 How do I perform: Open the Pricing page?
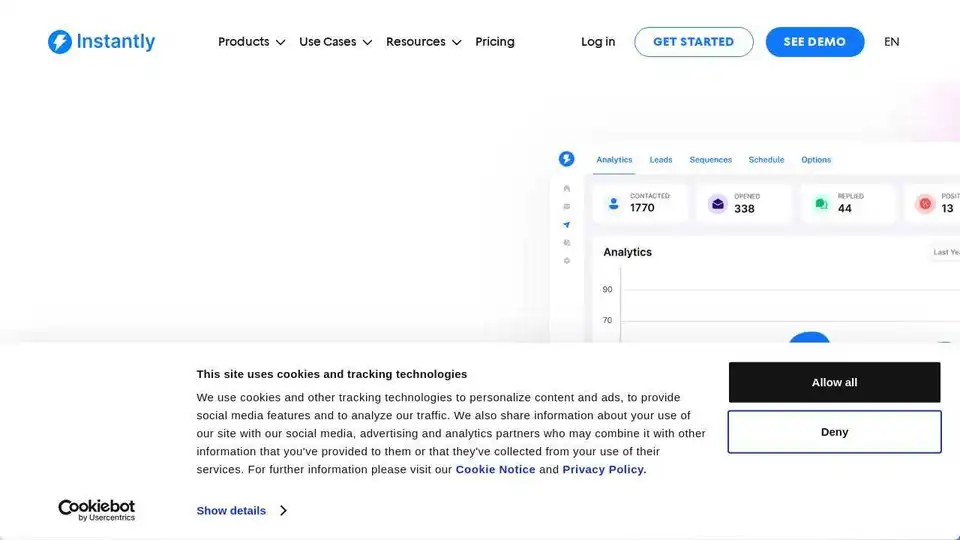click(x=495, y=42)
